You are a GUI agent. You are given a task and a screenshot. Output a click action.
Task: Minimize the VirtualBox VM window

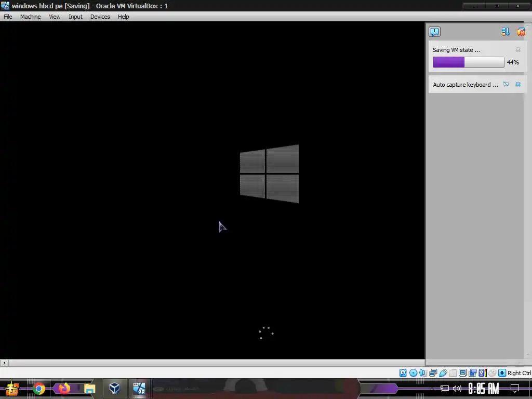[474, 6]
